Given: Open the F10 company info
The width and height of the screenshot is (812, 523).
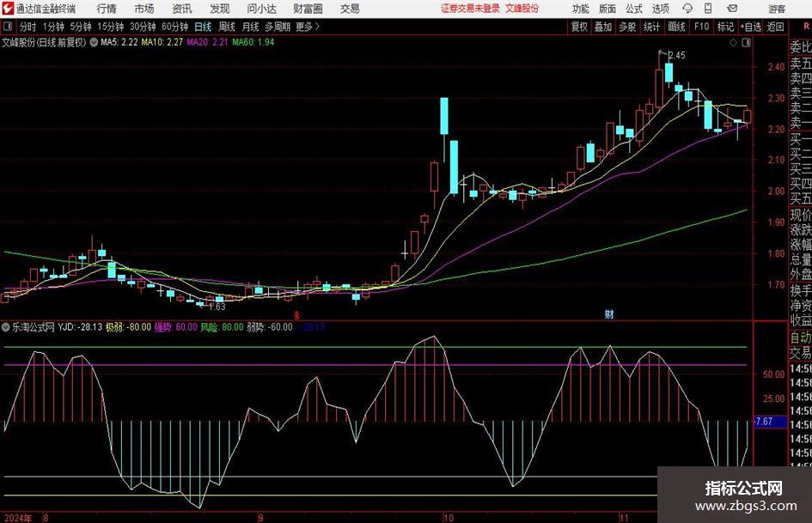Looking at the screenshot, I should coord(701,27).
